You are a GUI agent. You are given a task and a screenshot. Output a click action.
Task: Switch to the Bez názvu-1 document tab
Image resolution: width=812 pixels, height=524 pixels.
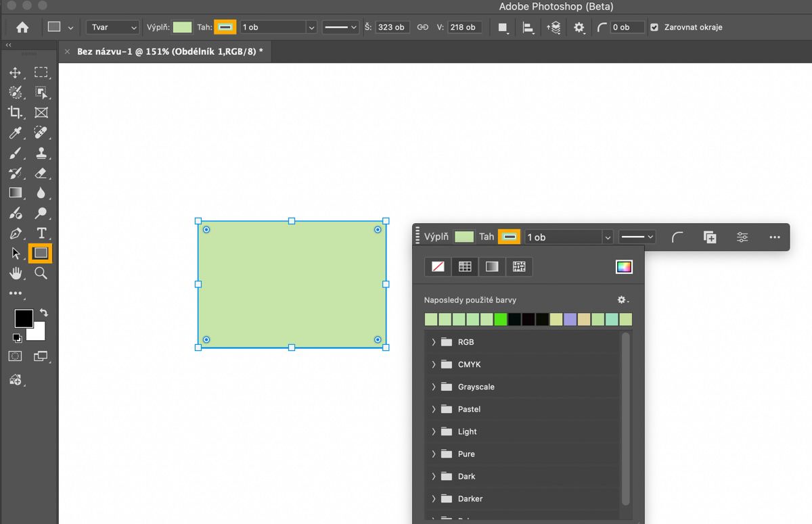click(x=169, y=51)
